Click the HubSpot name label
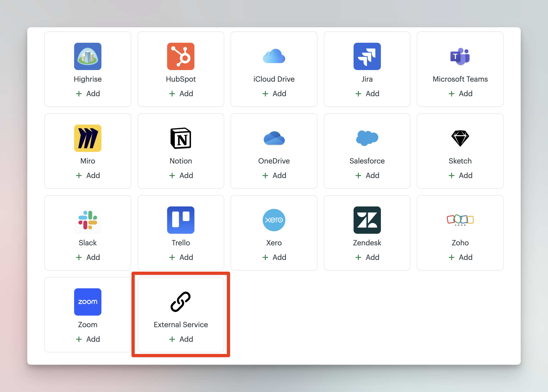The width and height of the screenshot is (548, 392). click(181, 79)
